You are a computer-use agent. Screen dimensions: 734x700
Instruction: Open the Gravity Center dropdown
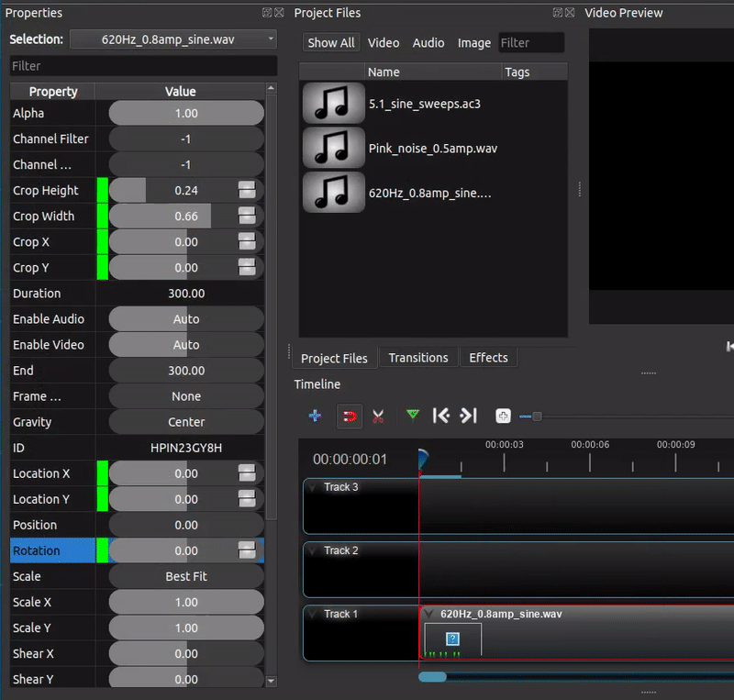tap(186, 422)
